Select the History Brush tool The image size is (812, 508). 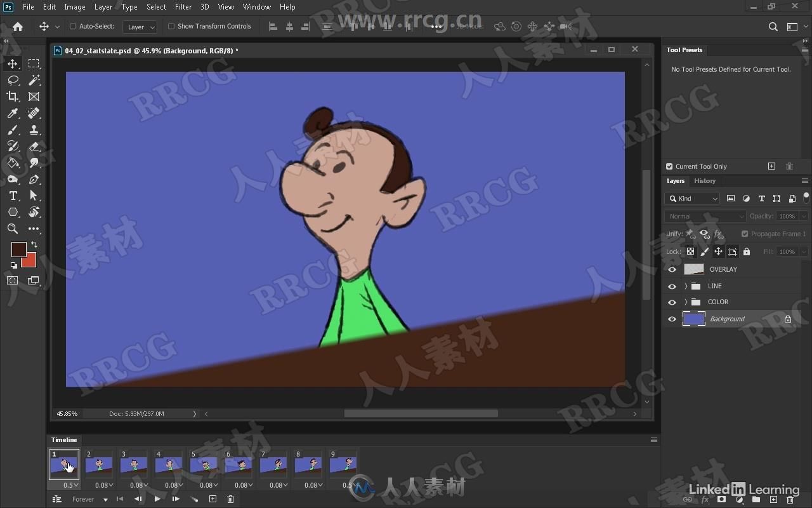pos(13,146)
